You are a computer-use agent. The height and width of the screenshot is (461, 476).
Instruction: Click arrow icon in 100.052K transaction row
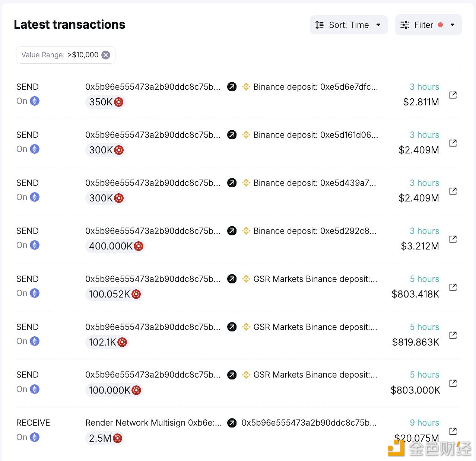(232, 279)
